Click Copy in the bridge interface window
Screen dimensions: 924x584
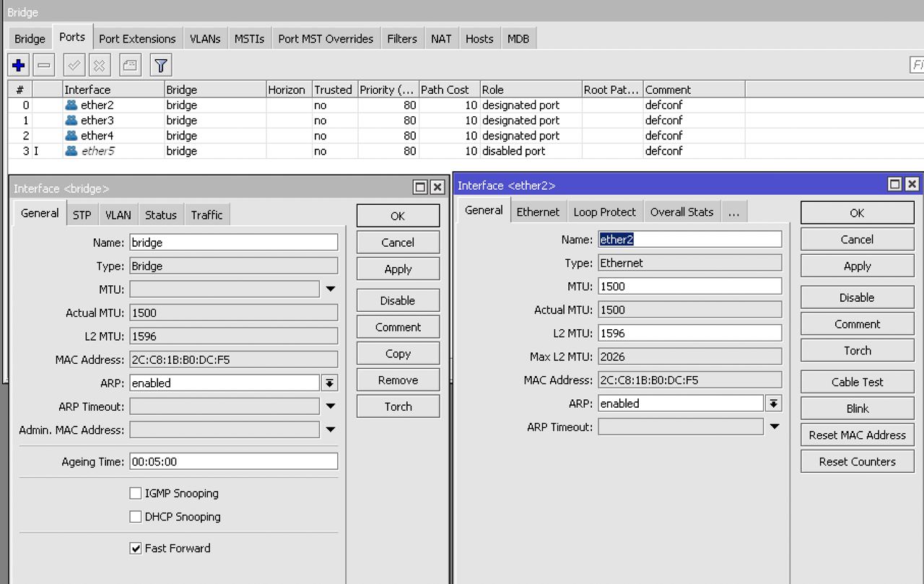click(398, 354)
